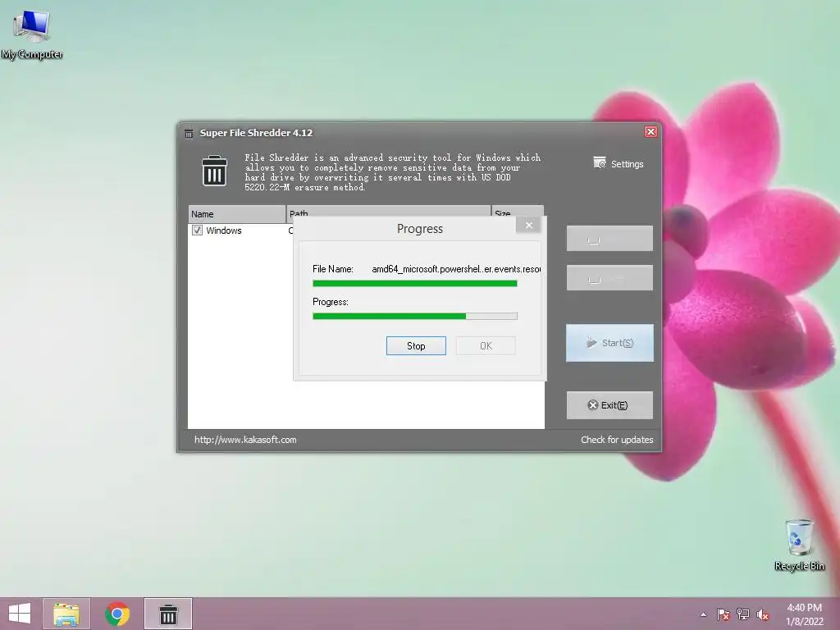Click the File Shredder taskbar icon
This screenshot has width=840, height=630.
click(x=168, y=614)
